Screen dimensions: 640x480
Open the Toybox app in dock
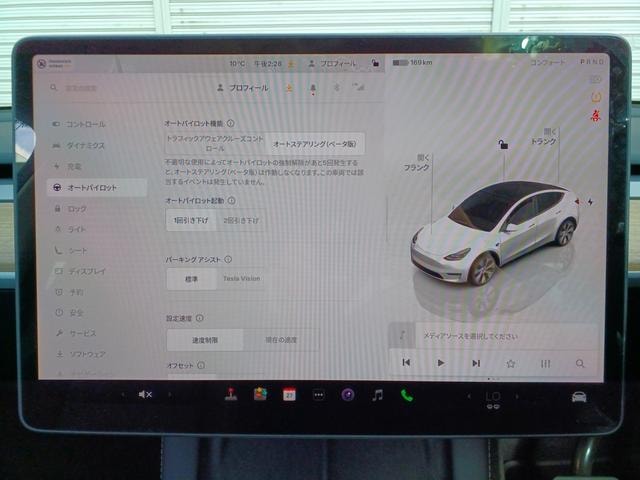260,394
